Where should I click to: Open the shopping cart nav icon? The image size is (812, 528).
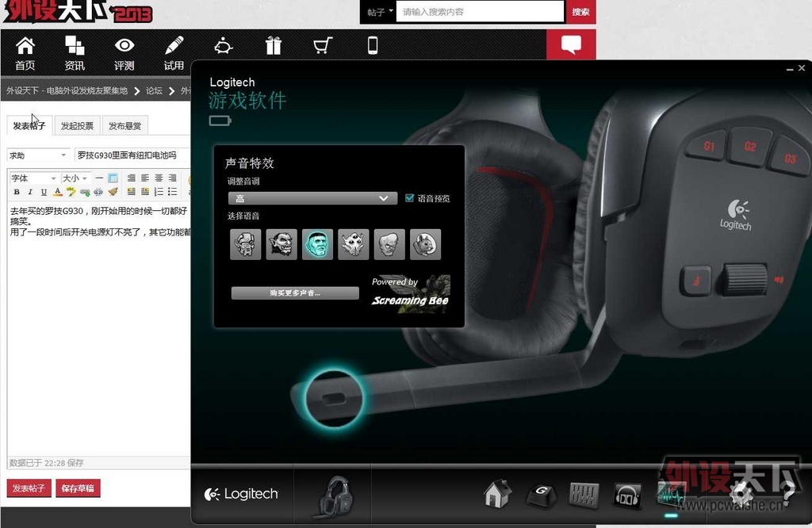[323, 45]
